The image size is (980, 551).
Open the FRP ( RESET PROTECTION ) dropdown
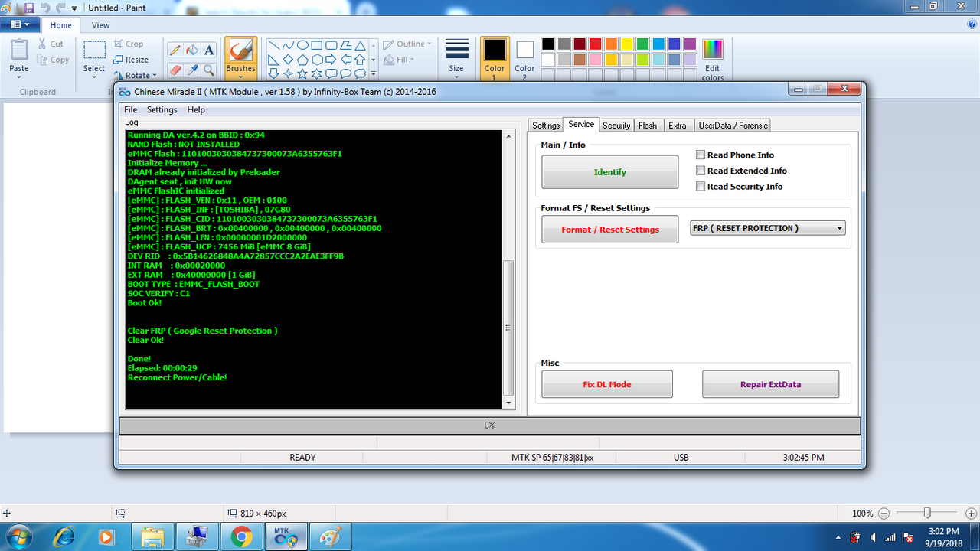click(767, 228)
